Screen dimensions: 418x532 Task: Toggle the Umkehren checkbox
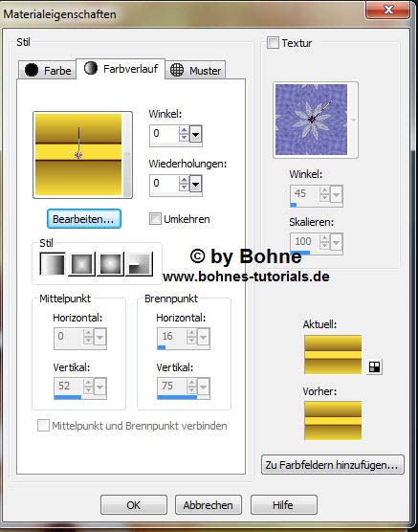(155, 219)
